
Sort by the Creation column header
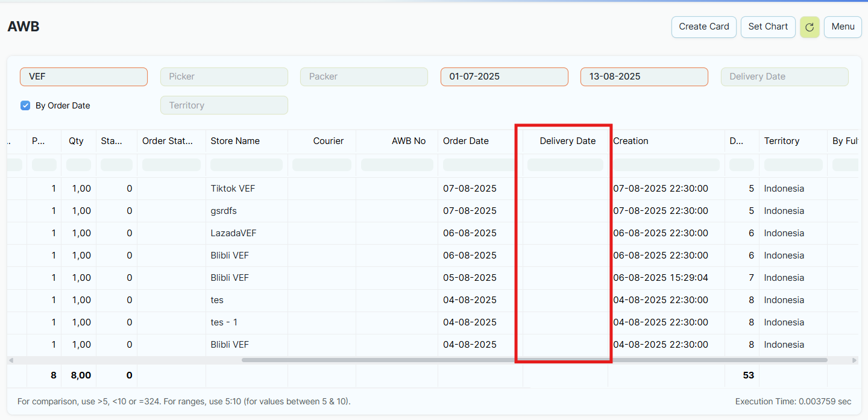coord(631,141)
